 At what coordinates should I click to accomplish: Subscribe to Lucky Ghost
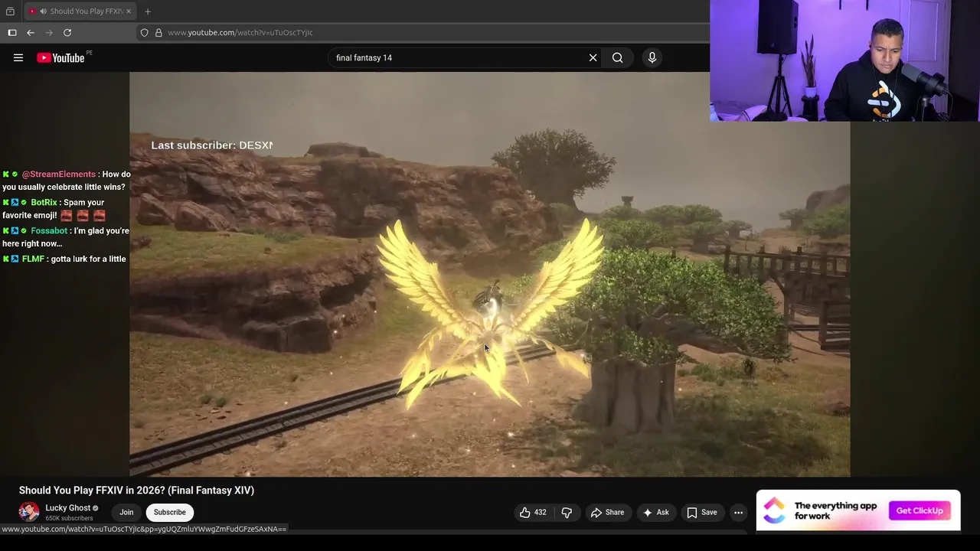169,513
